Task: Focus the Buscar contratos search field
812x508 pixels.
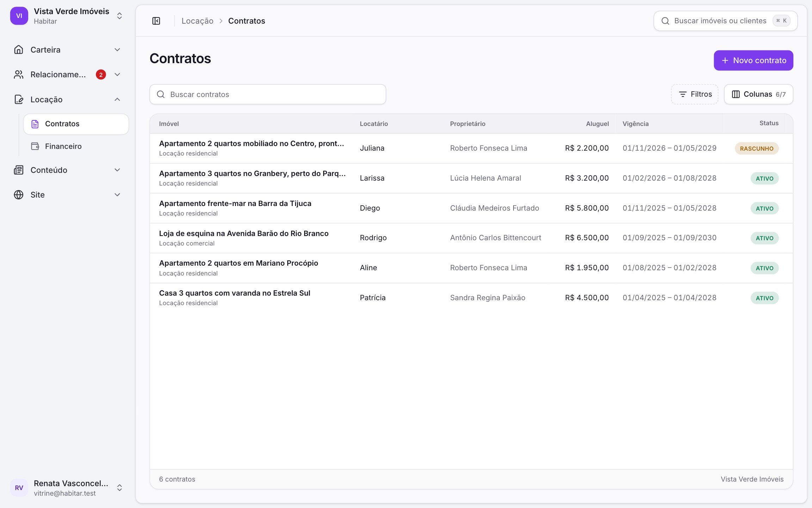Action: [268, 94]
